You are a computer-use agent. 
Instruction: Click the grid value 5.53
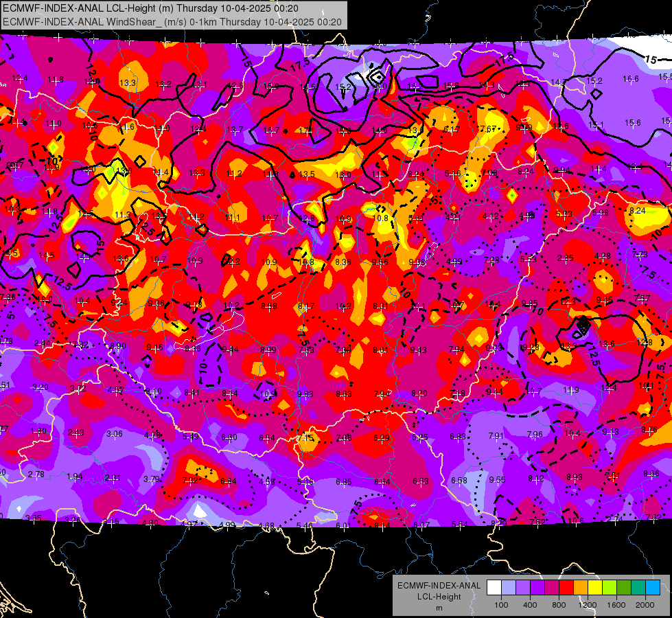point(528,259)
